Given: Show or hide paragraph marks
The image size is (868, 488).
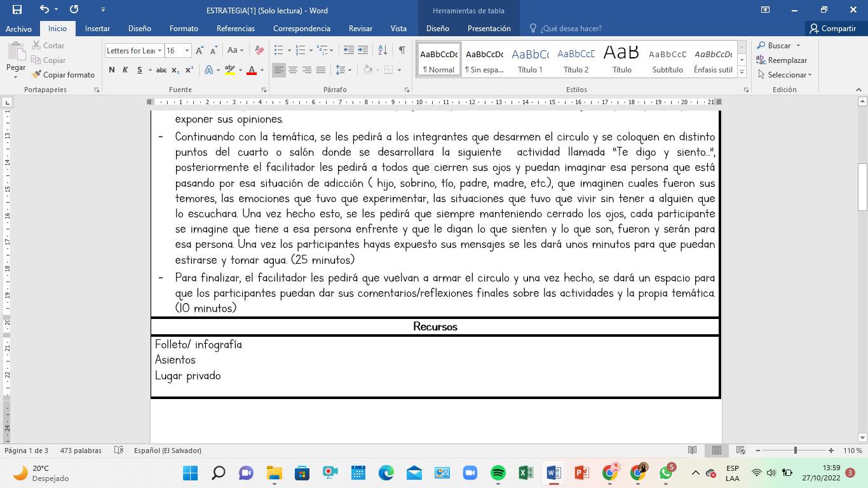Looking at the screenshot, I should click(402, 50).
